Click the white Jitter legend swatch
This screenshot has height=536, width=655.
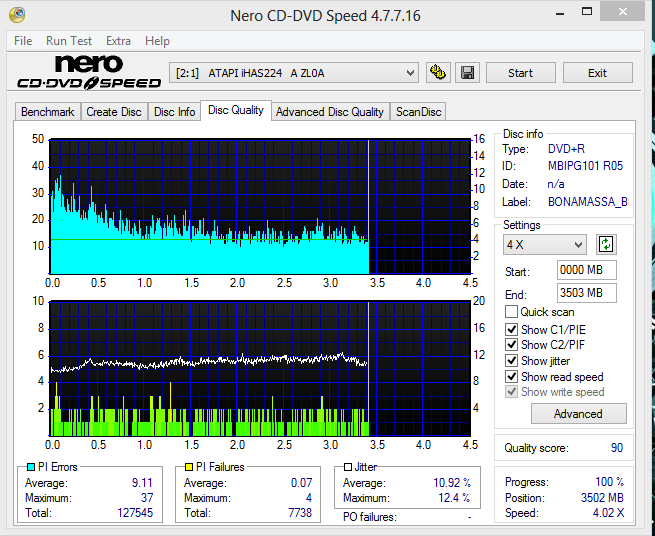348,467
